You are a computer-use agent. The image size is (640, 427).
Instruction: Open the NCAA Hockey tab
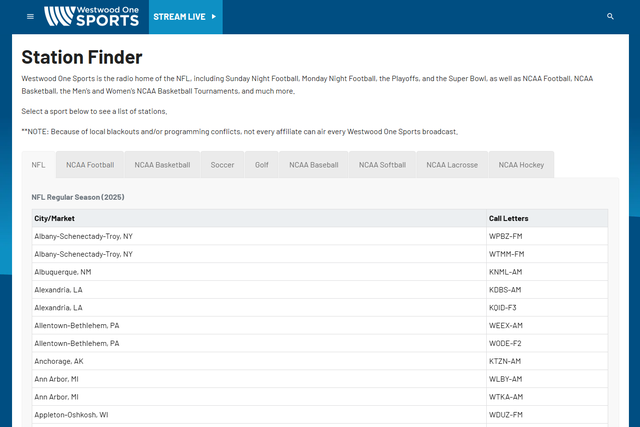pyautogui.click(x=521, y=165)
